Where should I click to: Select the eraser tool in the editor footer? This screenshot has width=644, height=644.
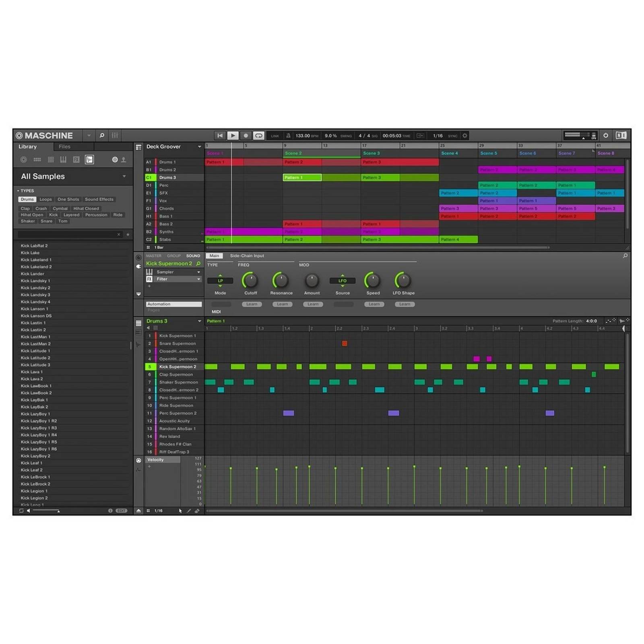coord(197,510)
